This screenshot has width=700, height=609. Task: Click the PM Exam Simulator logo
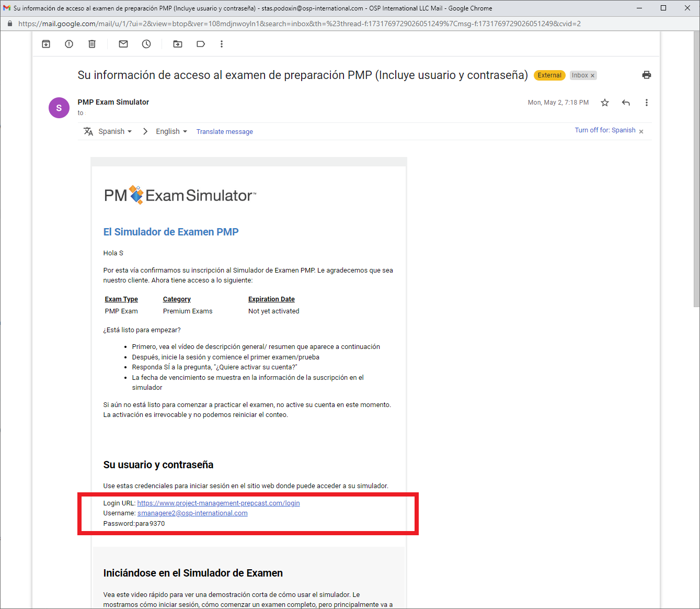pyautogui.click(x=180, y=195)
